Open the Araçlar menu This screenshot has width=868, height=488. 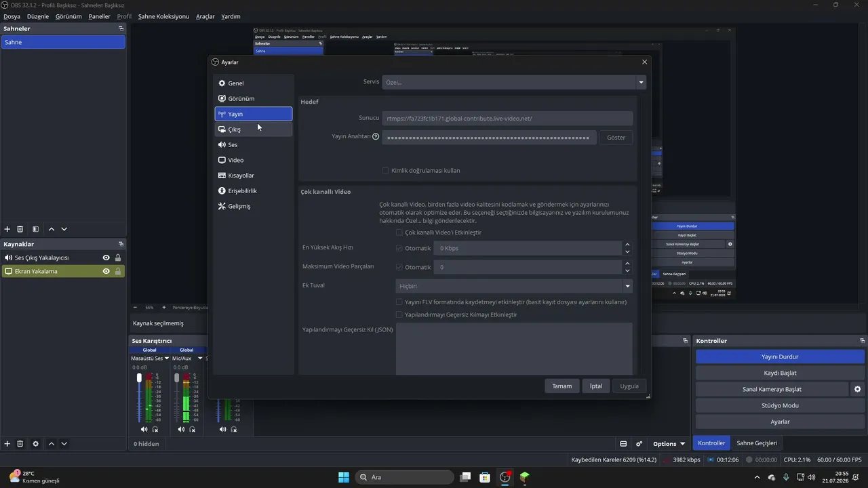coord(205,16)
